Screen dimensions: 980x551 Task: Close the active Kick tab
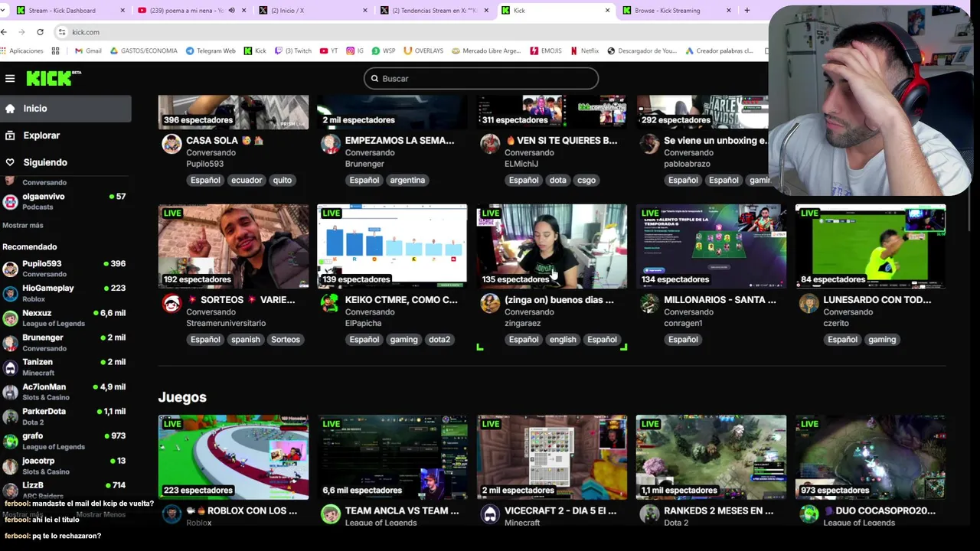click(x=608, y=11)
